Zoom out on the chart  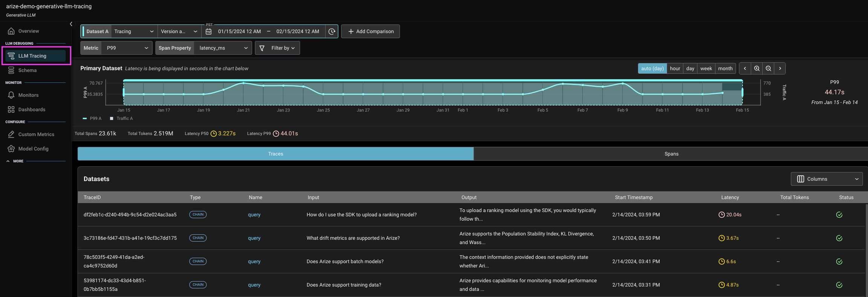[x=768, y=69]
